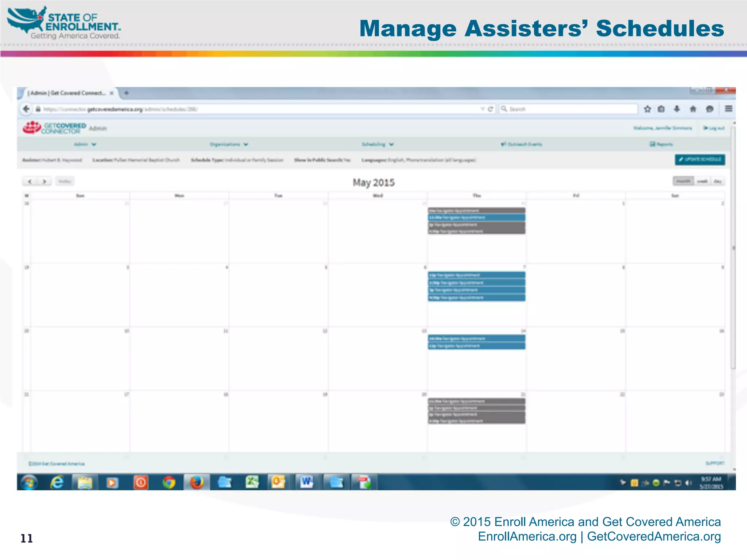Image resolution: width=747 pixels, height=560 pixels.
Task: Open Outlook from taskbar
Action: pyautogui.click(x=279, y=482)
